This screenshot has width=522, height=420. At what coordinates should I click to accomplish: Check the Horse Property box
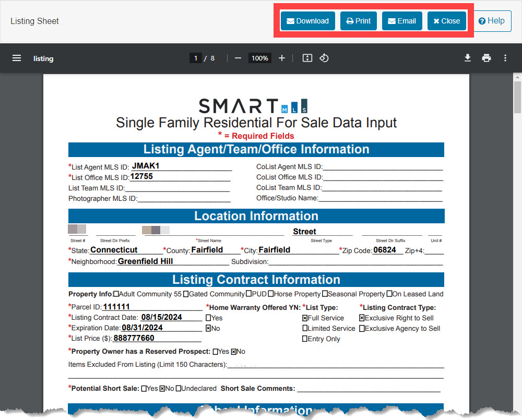(271, 294)
